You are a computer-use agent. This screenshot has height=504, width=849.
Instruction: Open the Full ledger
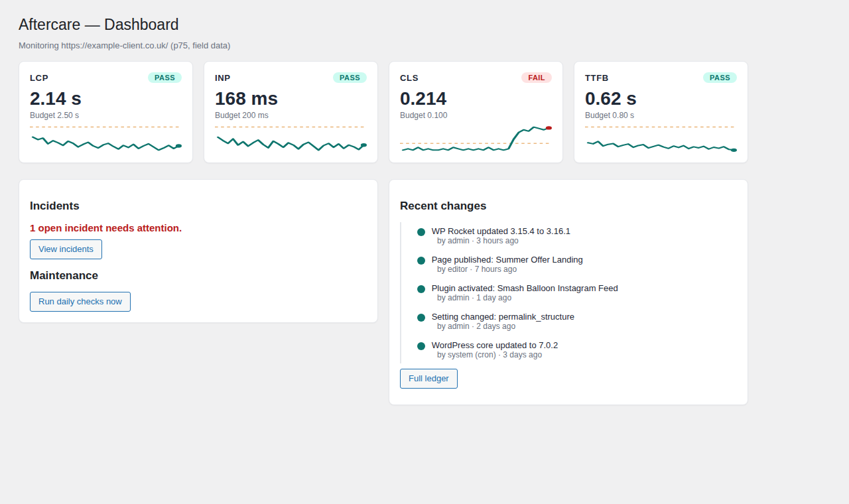click(428, 379)
